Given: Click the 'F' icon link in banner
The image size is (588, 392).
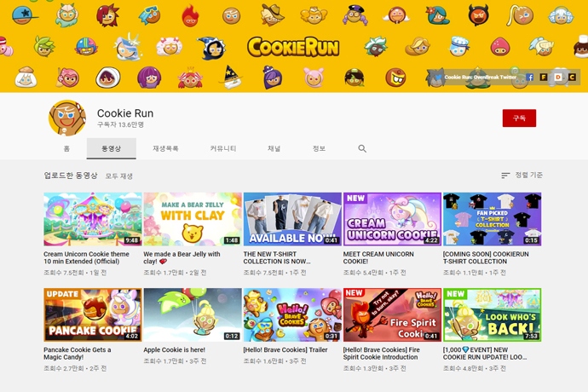Looking at the screenshot, I should pos(544,77).
